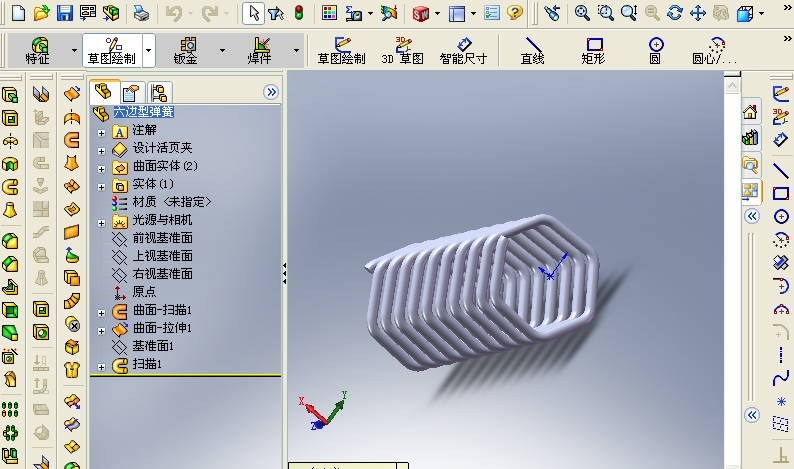The image size is (794, 469).
Task: Open the dropdown arrow beside 特征 tab
Action: [x=74, y=51]
